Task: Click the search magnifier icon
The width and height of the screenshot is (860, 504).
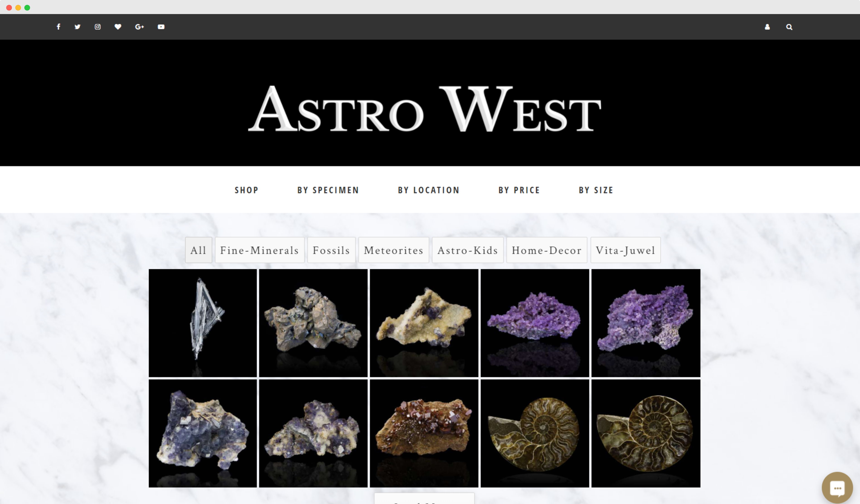Action: (789, 27)
